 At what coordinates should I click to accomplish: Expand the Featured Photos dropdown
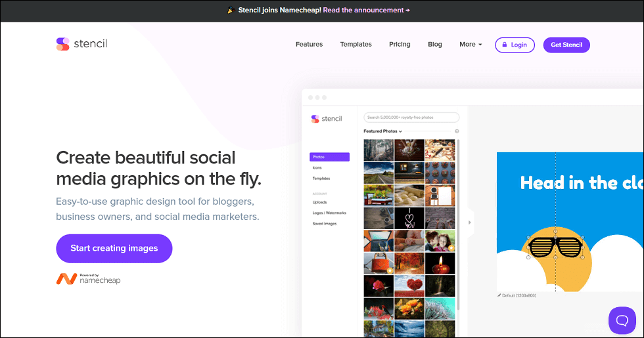click(x=382, y=131)
